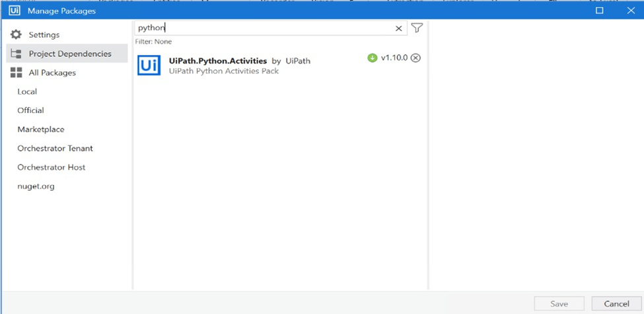
Task: Select the nuget.org feed
Action: [x=36, y=186]
